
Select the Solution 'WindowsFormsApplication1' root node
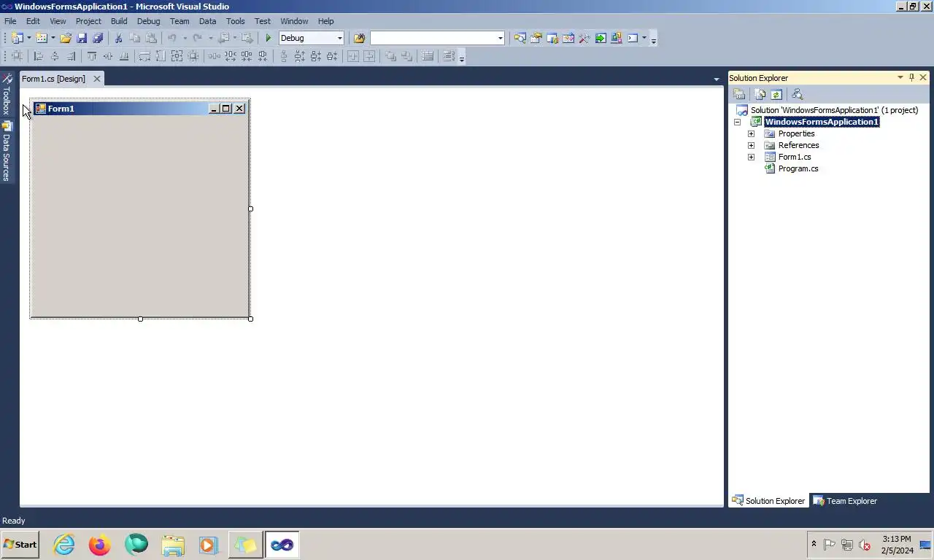(834, 110)
